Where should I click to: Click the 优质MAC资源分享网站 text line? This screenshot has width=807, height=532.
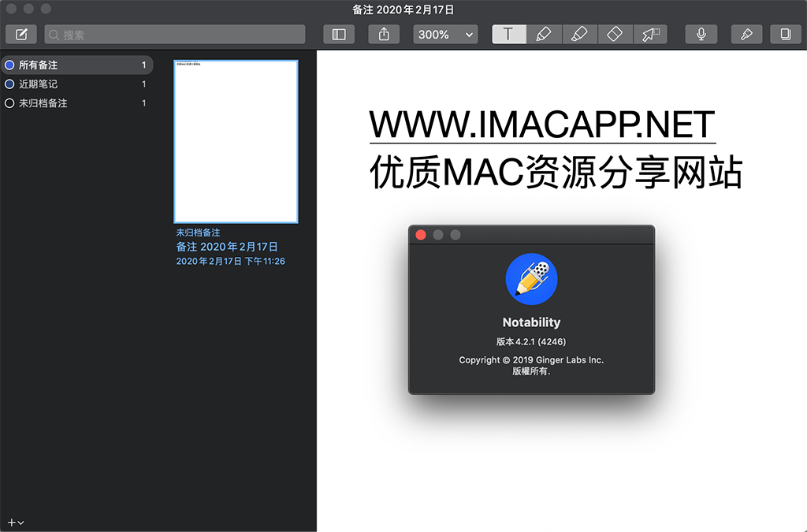tap(556, 172)
